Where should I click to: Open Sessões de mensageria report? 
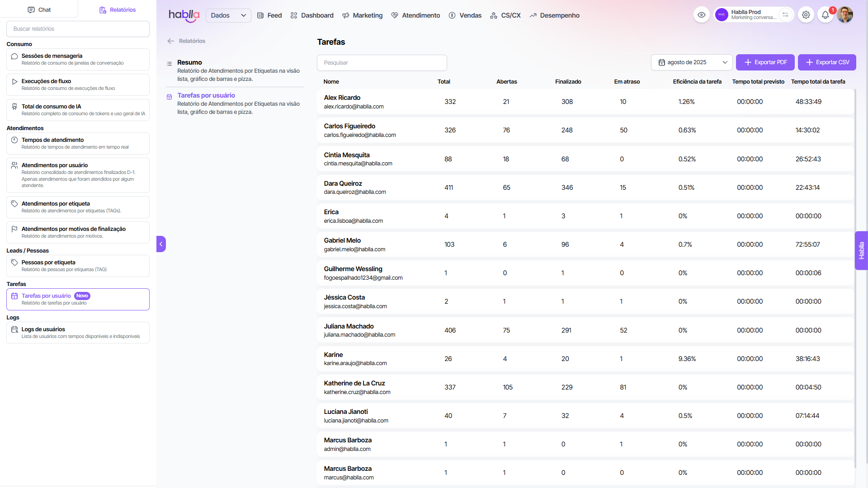[78, 59]
